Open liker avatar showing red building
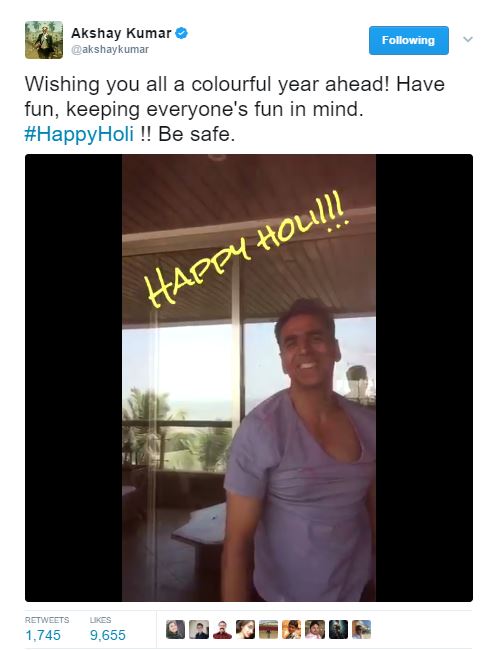 [268, 629]
